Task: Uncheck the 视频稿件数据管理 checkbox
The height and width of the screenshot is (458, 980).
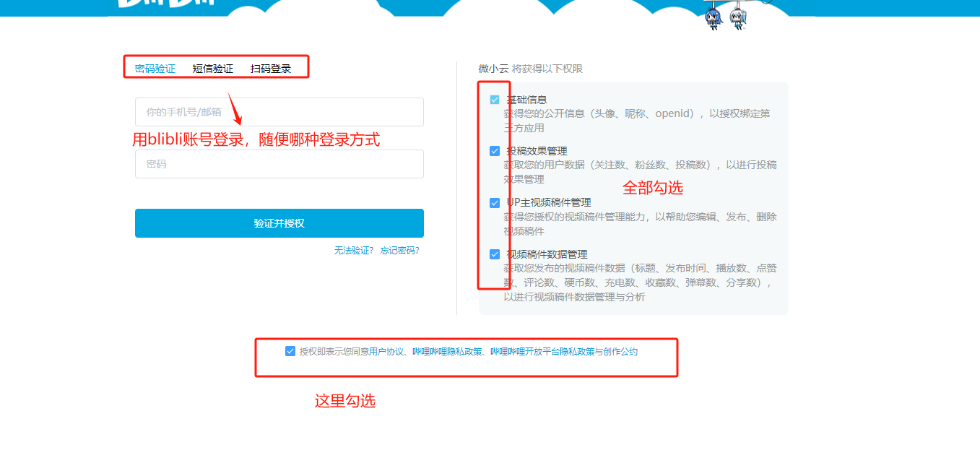Action: 495,254
